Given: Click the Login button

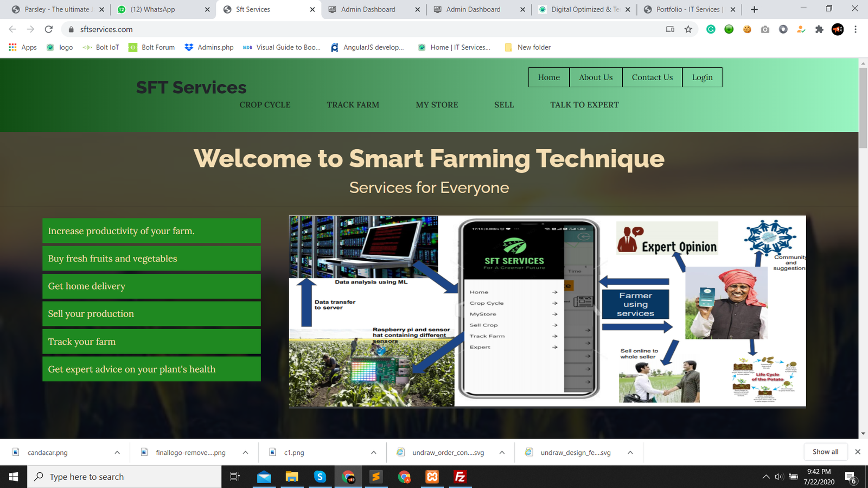Looking at the screenshot, I should click(x=702, y=77).
